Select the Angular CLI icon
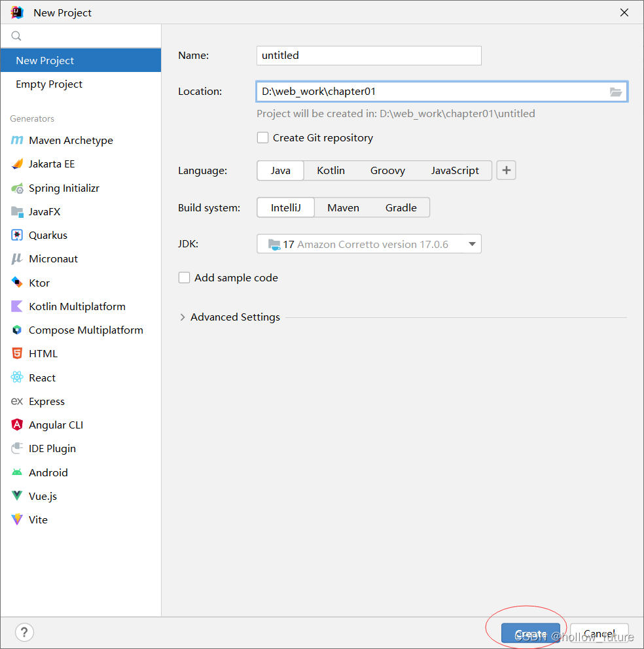 [x=17, y=425]
